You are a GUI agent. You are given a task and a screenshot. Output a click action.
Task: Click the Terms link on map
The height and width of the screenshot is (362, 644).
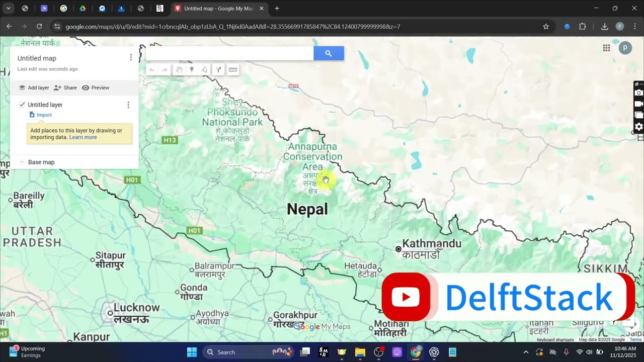point(635,340)
